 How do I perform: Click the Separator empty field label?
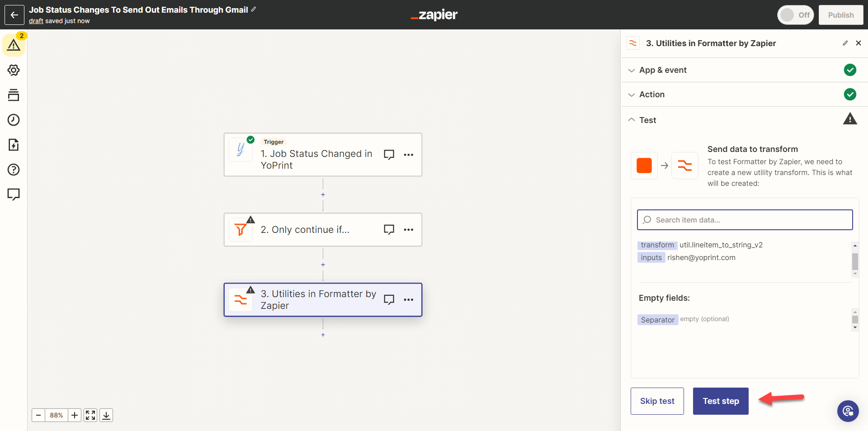pos(658,320)
